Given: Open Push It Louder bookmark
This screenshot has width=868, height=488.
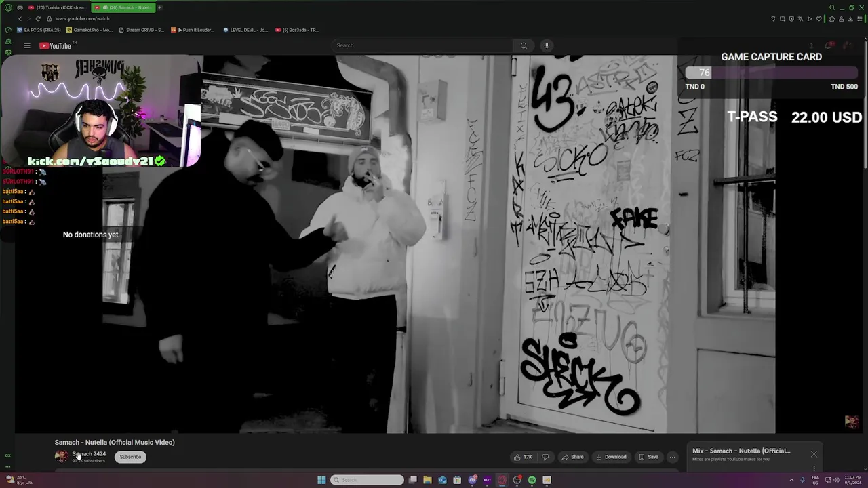Looking at the screenshot, I should [193, 30].
